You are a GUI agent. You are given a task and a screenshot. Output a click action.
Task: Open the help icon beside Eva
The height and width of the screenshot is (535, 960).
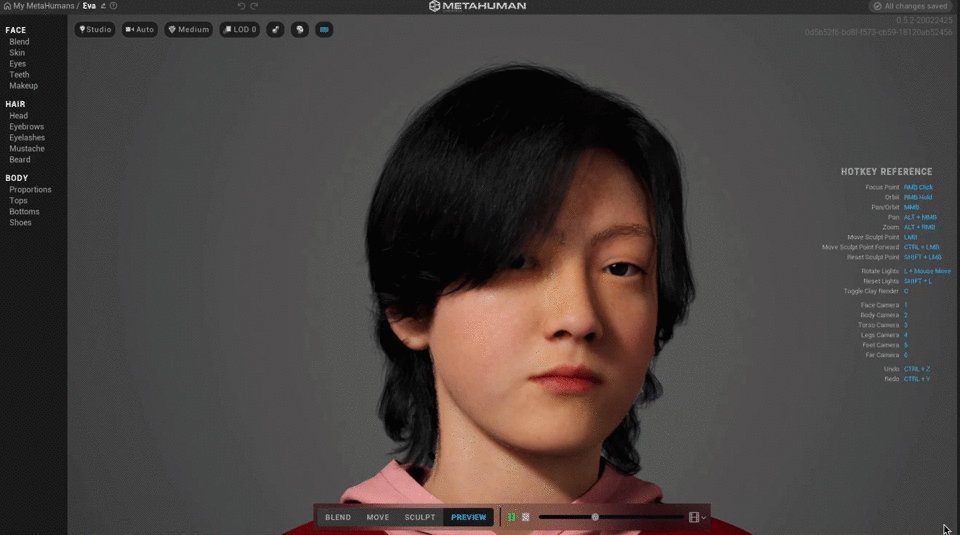pyautogui.click(x=113, y=6)
